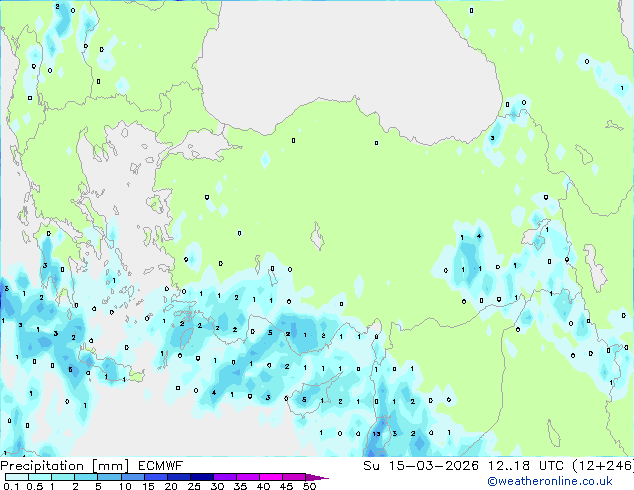
Task: Select the legend scale label '50'
Action: [x=309, y=486]
